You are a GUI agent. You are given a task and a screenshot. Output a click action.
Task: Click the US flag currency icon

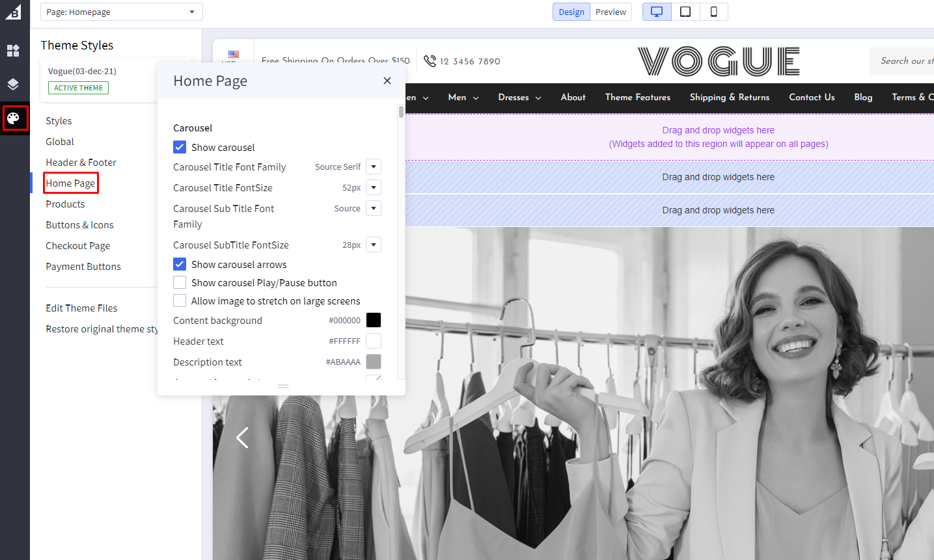[234, 54]
